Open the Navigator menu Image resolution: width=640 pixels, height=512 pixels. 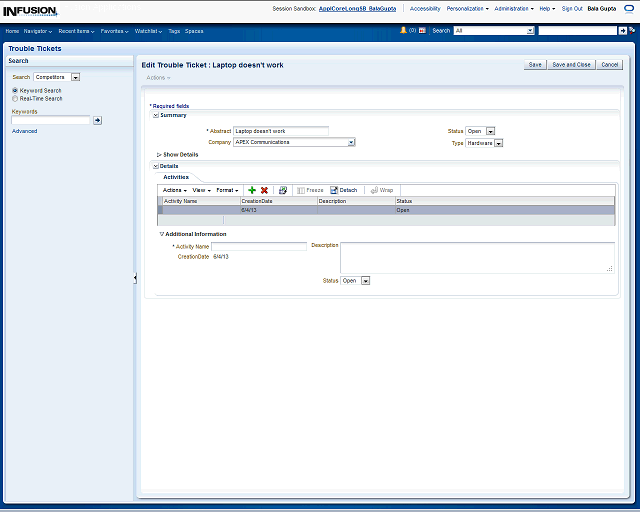[x=38, y=31]
